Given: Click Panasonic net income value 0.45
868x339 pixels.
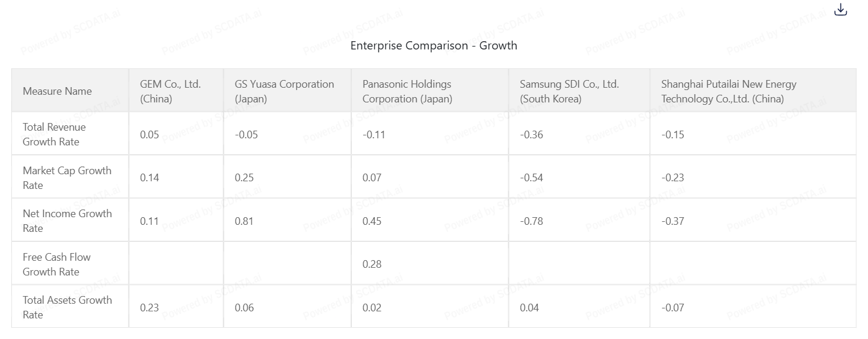Looking at the screenshot, I should pyautogui.click(x=372, y=221).
